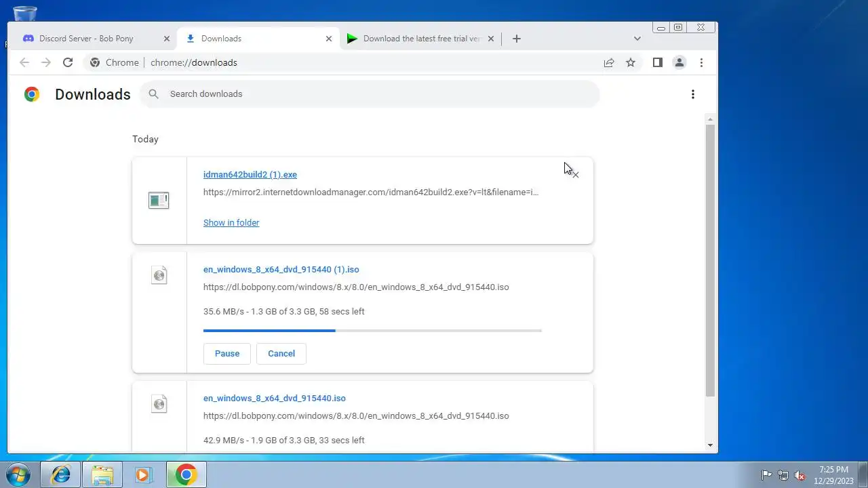
Task: Open Windows Media Player from taskbar
Action: (x=143, y=475)
